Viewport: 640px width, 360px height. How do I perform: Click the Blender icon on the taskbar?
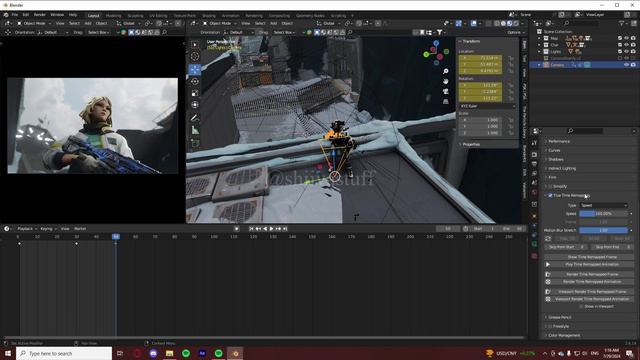point(235,353)
